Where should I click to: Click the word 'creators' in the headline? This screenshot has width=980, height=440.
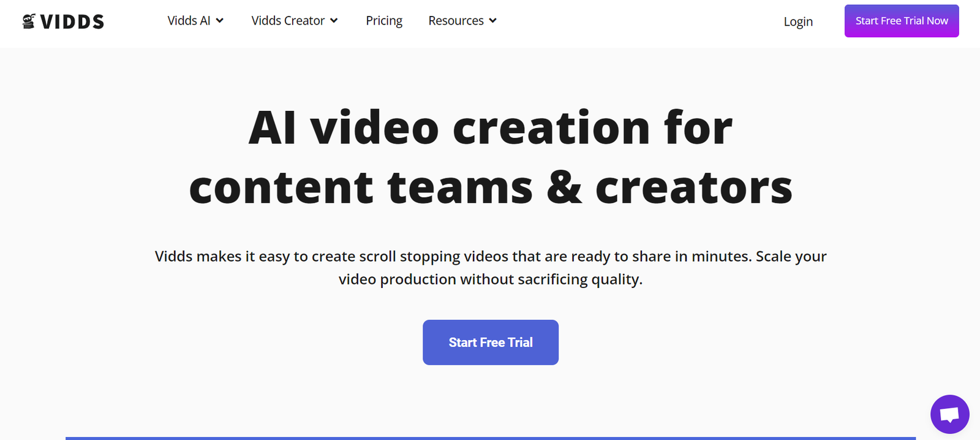(693, 188)
